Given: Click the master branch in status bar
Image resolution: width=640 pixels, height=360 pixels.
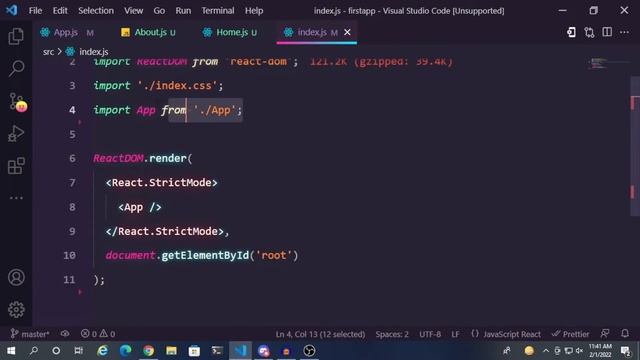Looking at the screenshot, I should pyautogui.click(x=30, y=334).
